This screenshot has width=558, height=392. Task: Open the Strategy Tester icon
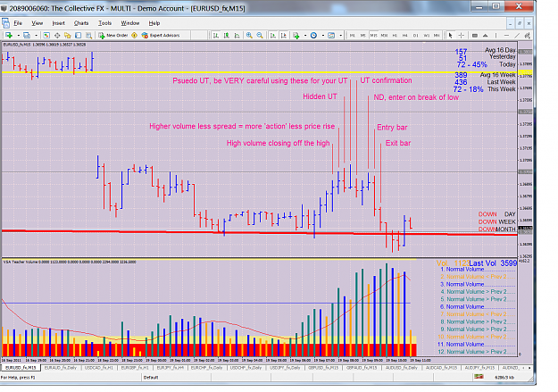click(x=89, y=35)
